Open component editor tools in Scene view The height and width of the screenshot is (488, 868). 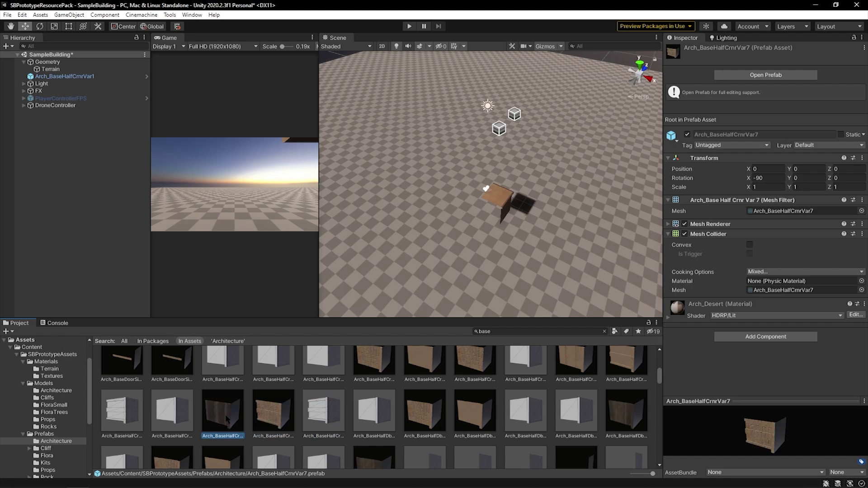tap(512, 46)
